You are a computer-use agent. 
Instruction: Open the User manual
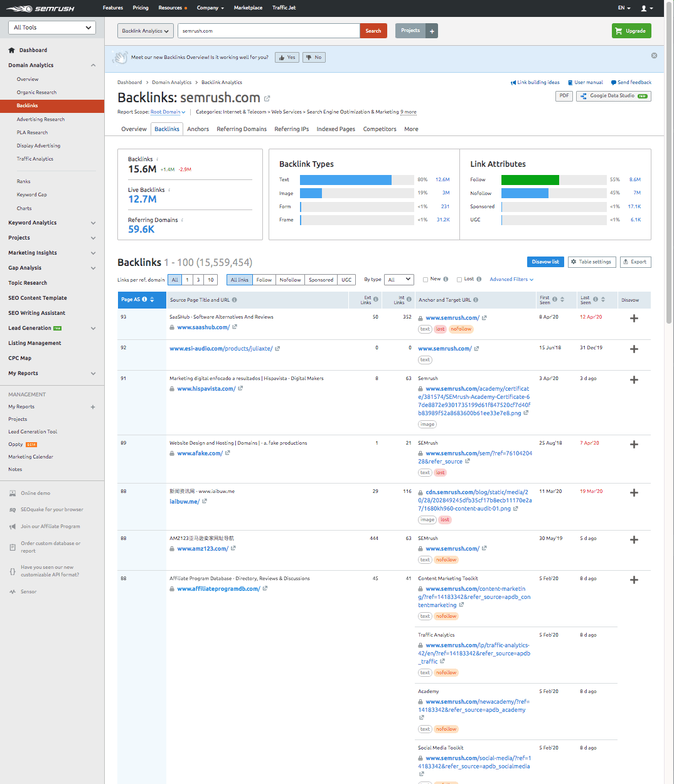point(585,82)
